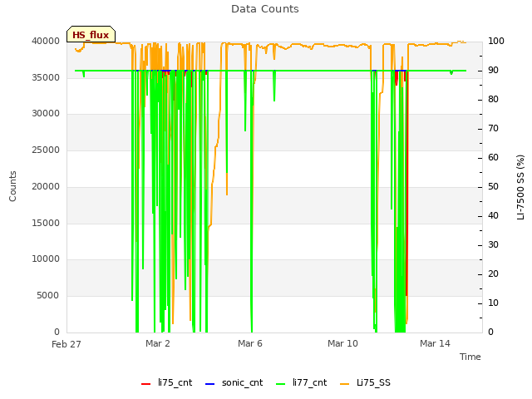Click the Mar 10 x-axis label

coord(342,343)
